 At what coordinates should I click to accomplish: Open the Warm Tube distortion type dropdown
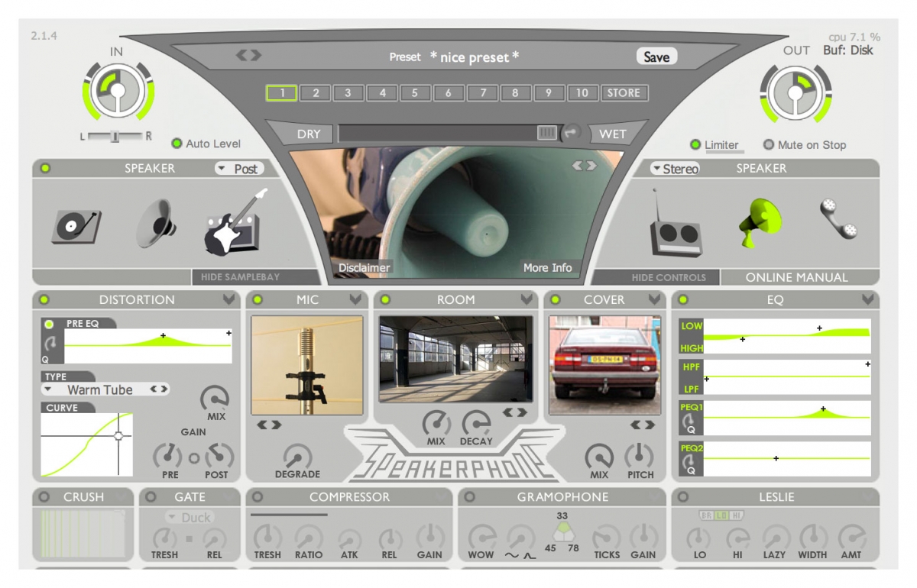click(94, 389)
